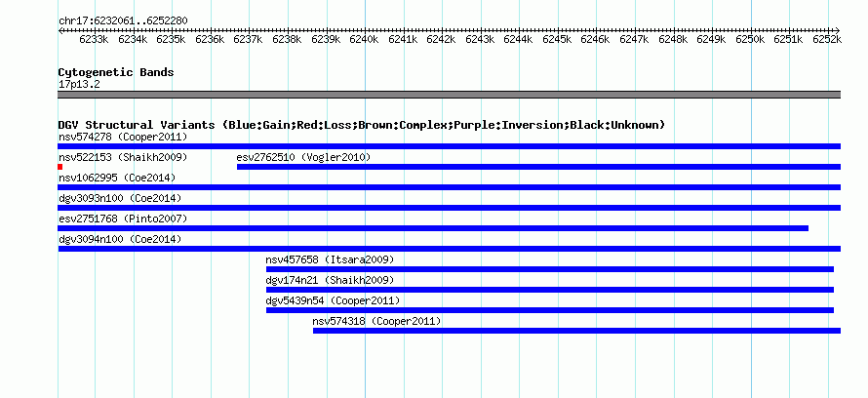Open the dgv3094n100 (Coe2014) label

pos(120,239)
